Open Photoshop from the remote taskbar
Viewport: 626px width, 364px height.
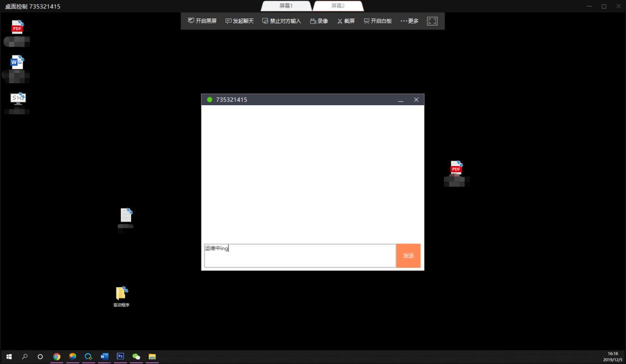pos(120,357)
